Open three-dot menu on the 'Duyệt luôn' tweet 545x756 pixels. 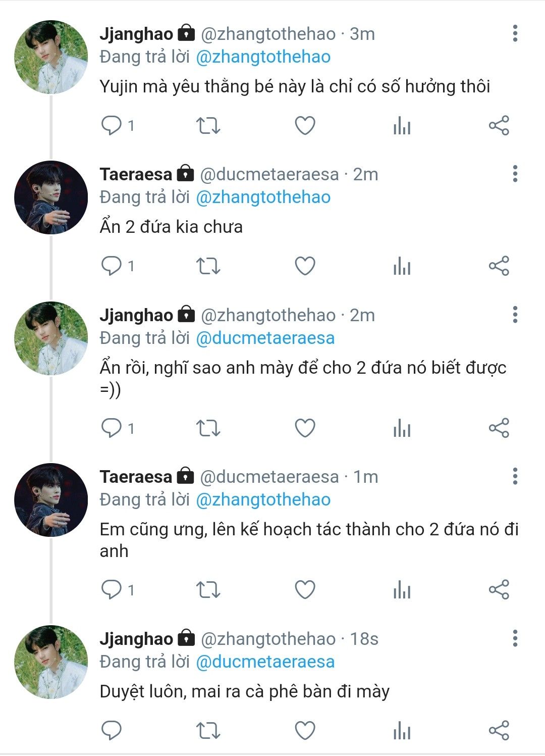pos(515,638)
